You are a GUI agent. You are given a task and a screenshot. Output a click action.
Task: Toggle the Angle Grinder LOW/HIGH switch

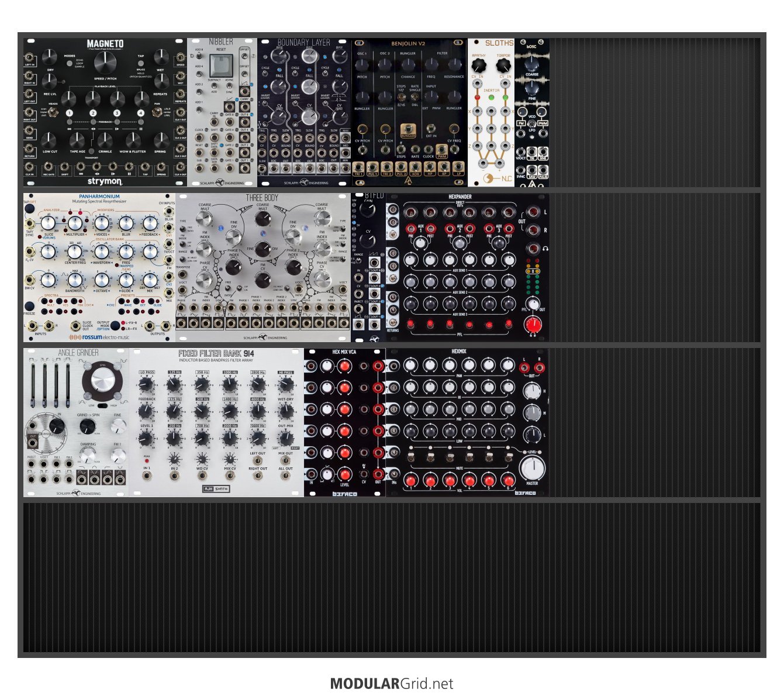(102, 405)
